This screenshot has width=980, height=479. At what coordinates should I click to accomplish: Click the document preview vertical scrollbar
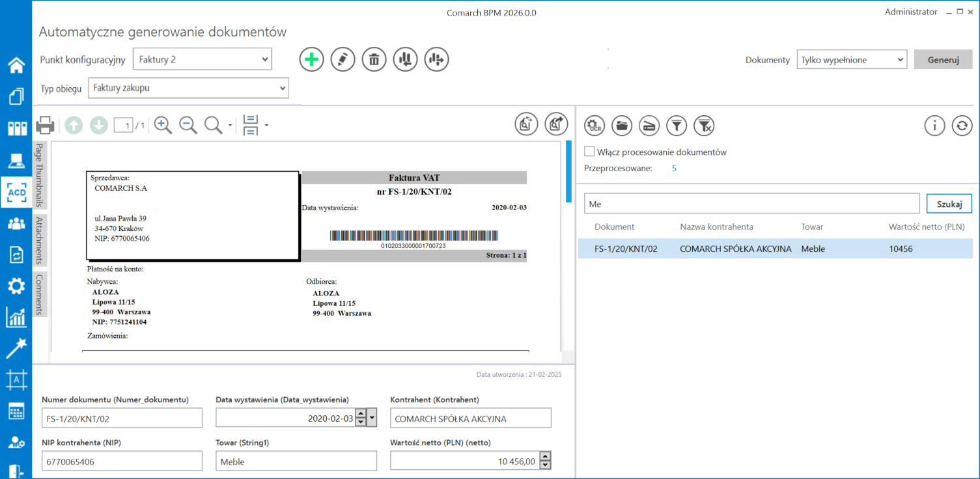568,171
